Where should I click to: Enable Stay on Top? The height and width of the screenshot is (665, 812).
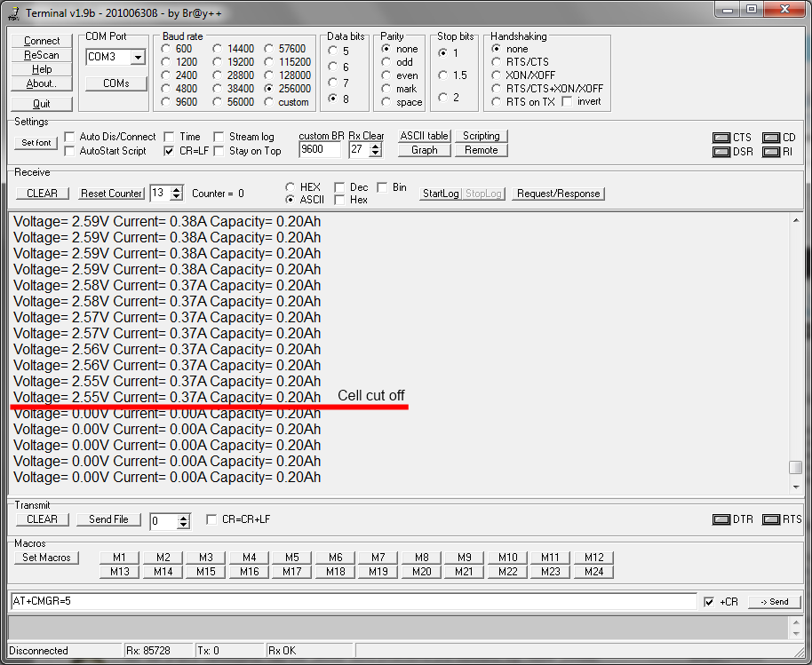tap(219, 151)
